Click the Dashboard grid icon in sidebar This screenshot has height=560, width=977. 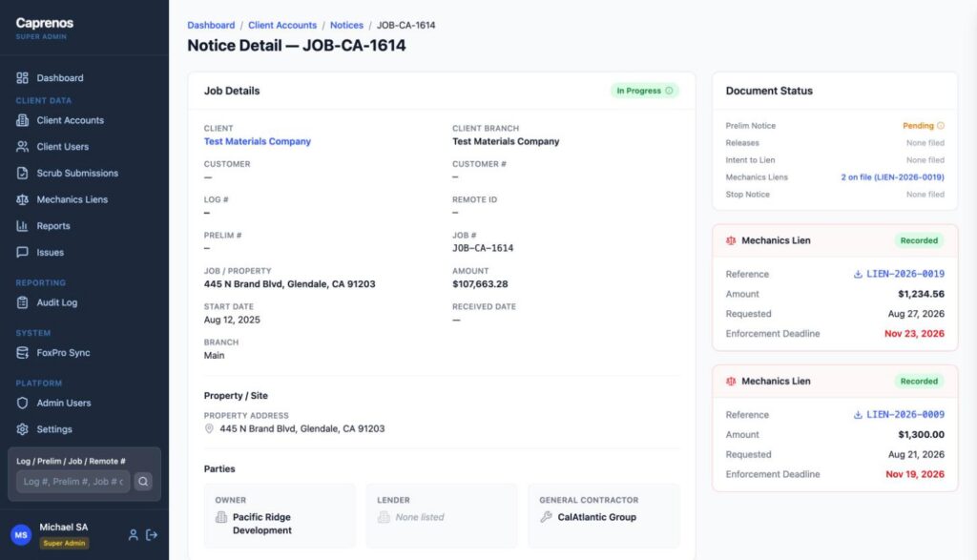23,78
